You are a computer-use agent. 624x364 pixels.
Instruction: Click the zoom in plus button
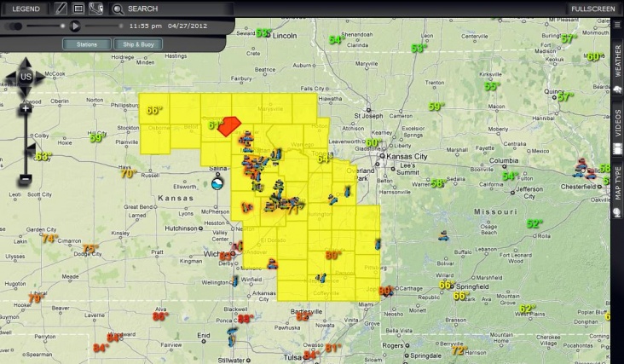click(x=26, y=108)
